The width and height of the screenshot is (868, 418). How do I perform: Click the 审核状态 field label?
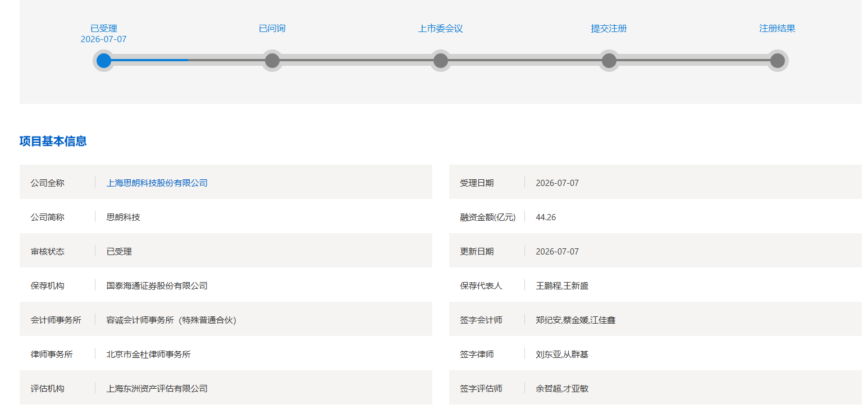(48, 252)
